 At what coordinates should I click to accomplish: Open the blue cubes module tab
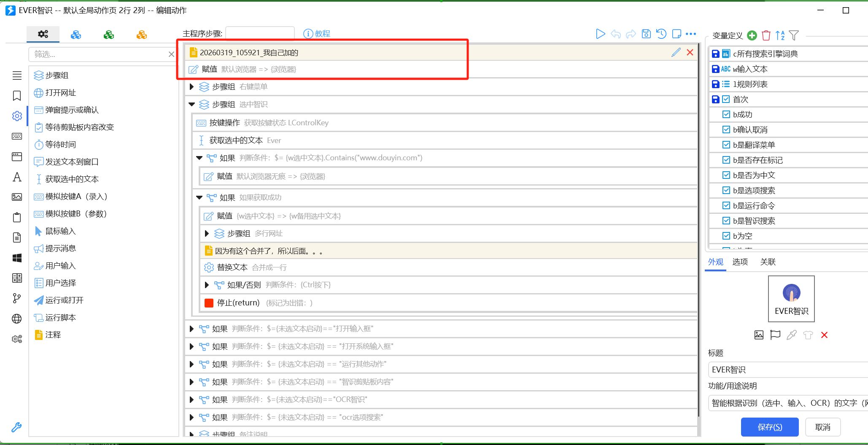click(x=76, y=35)
